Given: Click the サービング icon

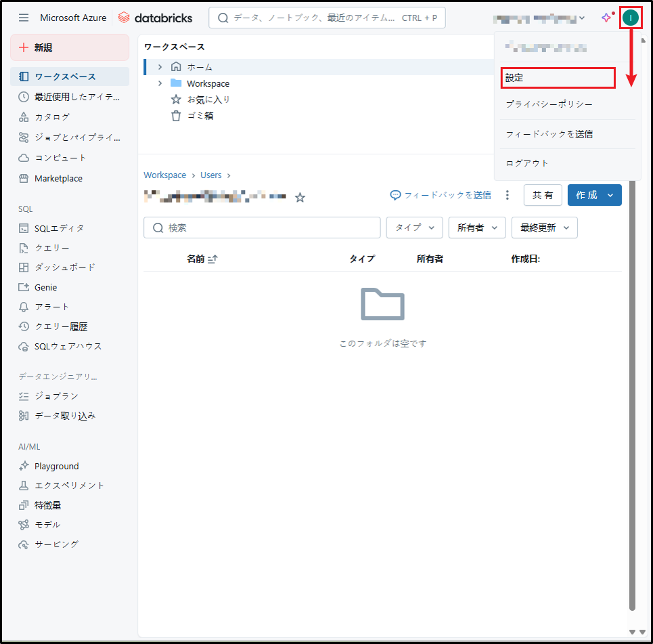Looking at the screenshot, I should pyautogui.click(x=24, y=544).
